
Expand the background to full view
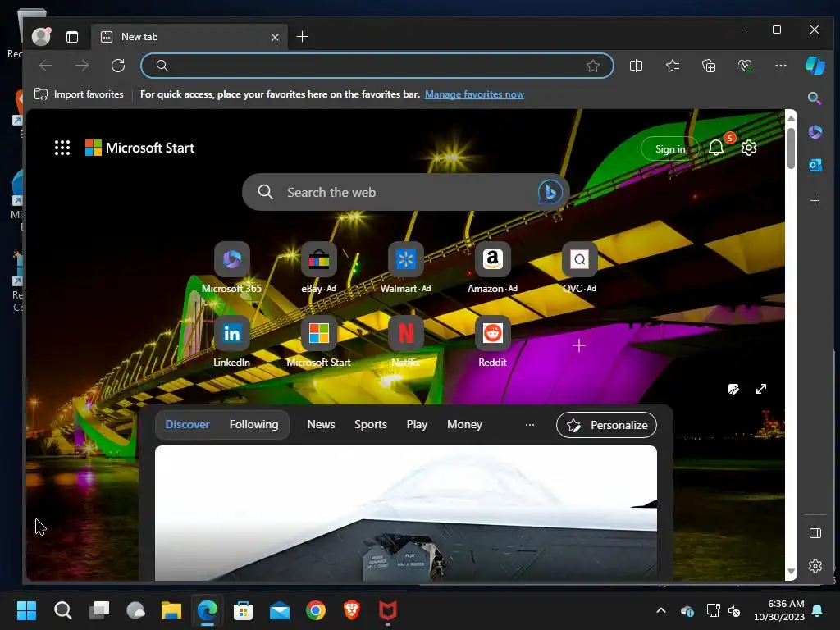click(760, 389)
